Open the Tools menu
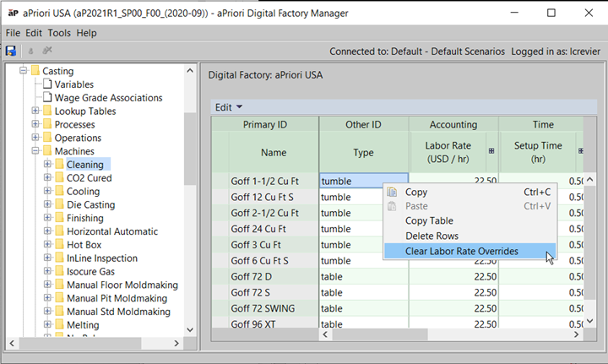 point(59,33)
